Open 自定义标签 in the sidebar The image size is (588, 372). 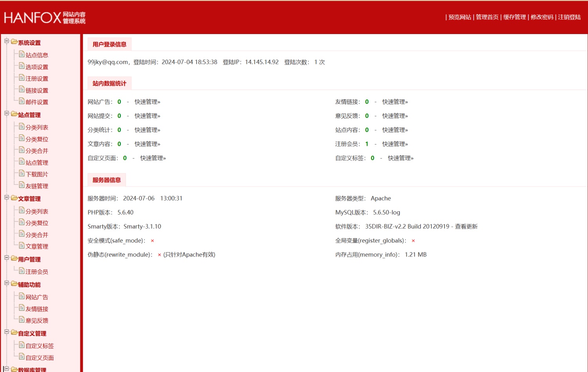tap(40, 346)
